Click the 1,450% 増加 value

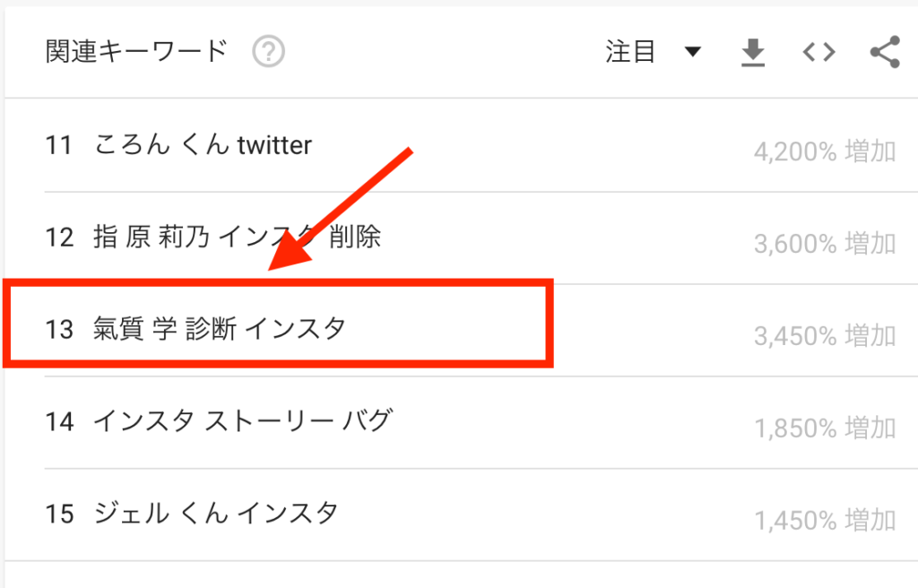point(825,520)
